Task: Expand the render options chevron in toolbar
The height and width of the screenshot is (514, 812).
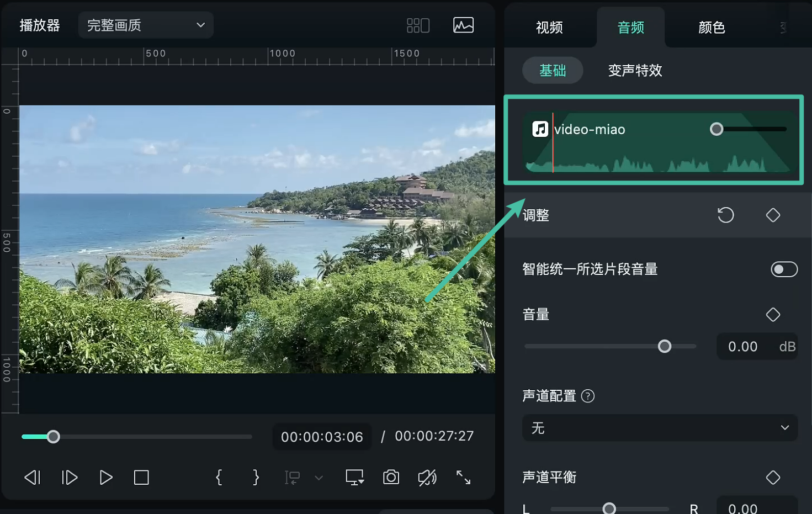Action: pos(319,478)
